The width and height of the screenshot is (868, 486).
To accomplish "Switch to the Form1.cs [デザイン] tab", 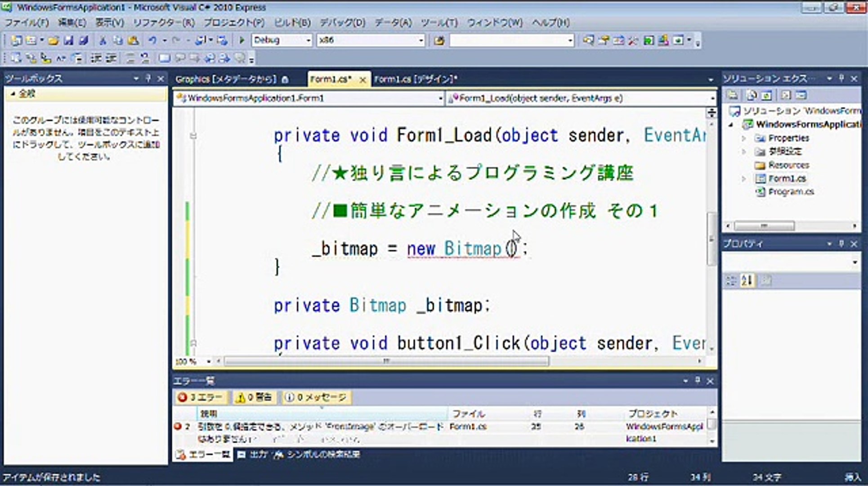I will click(x=416, y=79).
